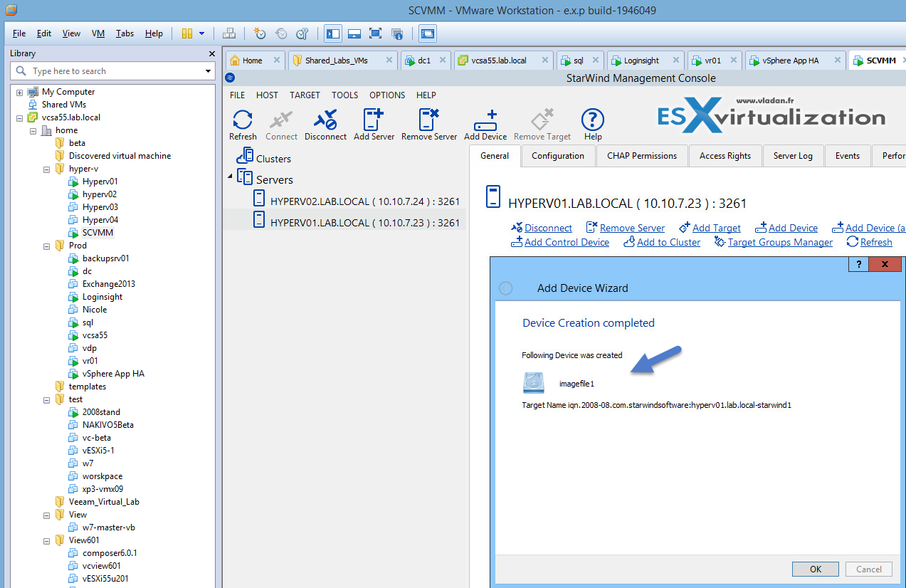Click the search magnifier icon in Library
Viewport: 906px width, 588px height.
pos(21,71)
